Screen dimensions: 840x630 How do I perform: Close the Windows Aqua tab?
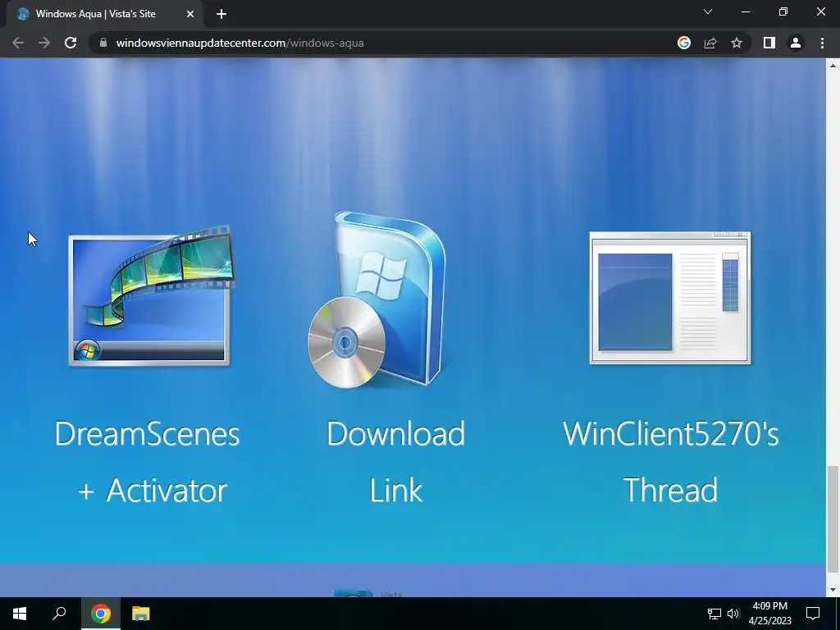pos(190,14)
